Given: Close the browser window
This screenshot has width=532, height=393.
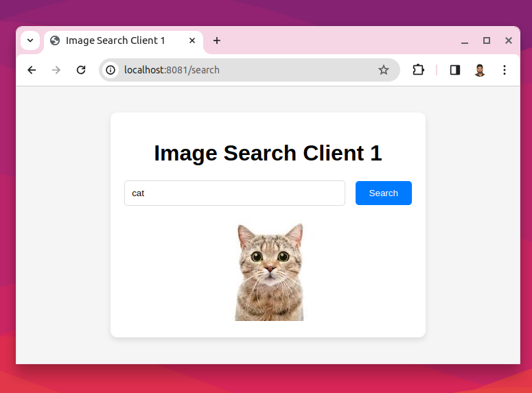Looking at the screenshot, I should 508,40.
